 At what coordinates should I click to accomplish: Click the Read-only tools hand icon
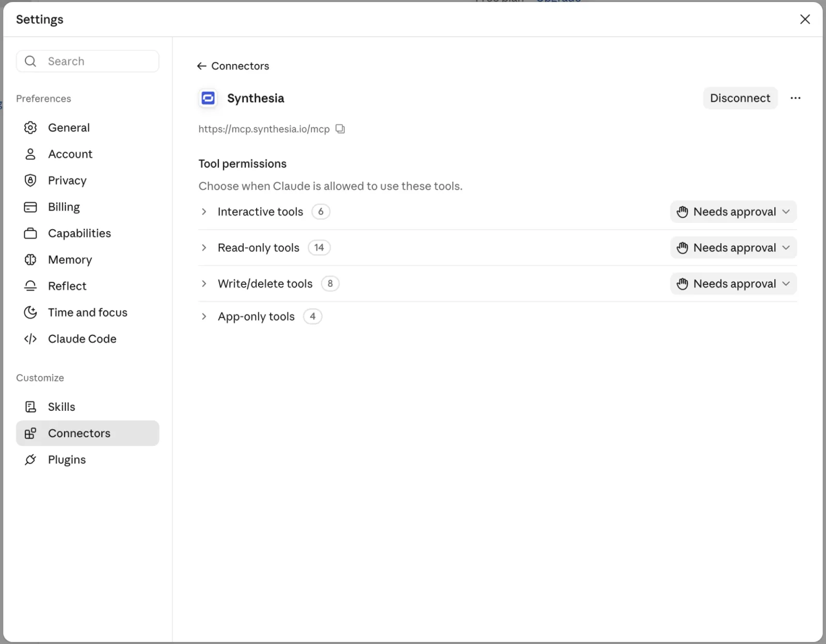pyautogui.click(x=682, y=248)
